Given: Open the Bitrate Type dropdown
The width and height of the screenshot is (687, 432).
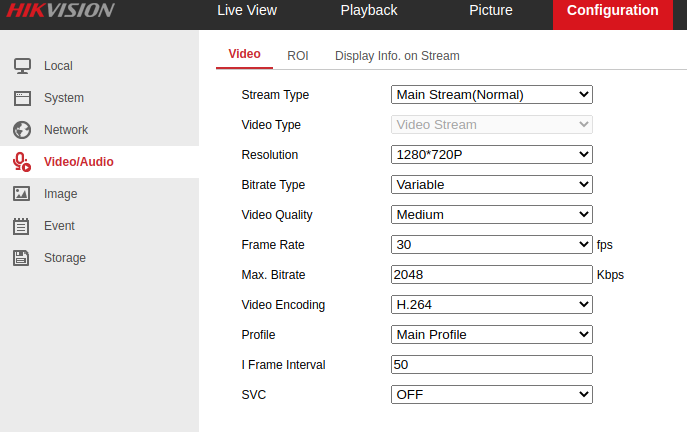Looking at the screenshot, I should pos(492,184).
